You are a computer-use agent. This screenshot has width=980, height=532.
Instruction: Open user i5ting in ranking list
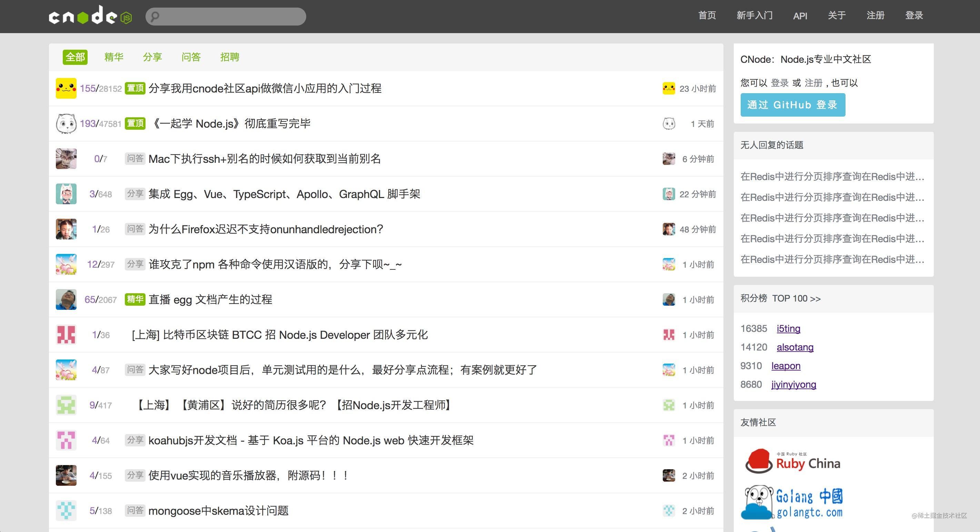[x=788, y=328]
